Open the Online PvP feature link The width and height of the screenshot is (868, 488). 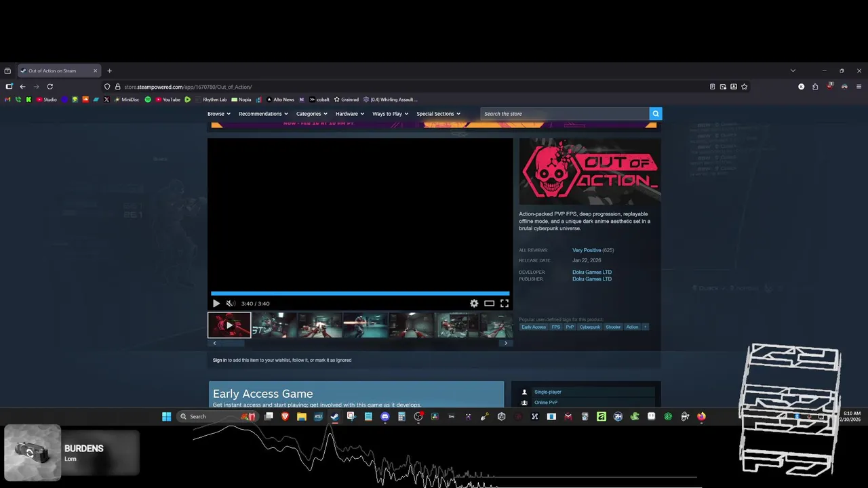click(x=546, y=403)
